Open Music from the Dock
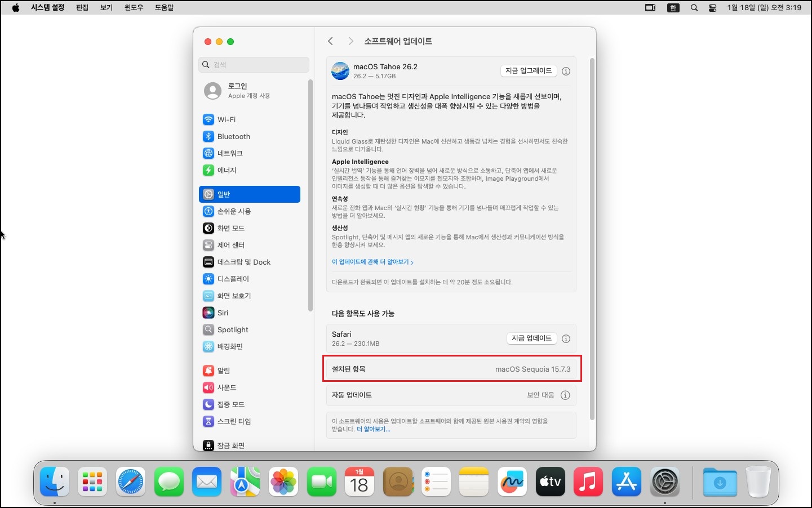Image resolution: width=812 pixels, height=508 pixels. point(588,482)
